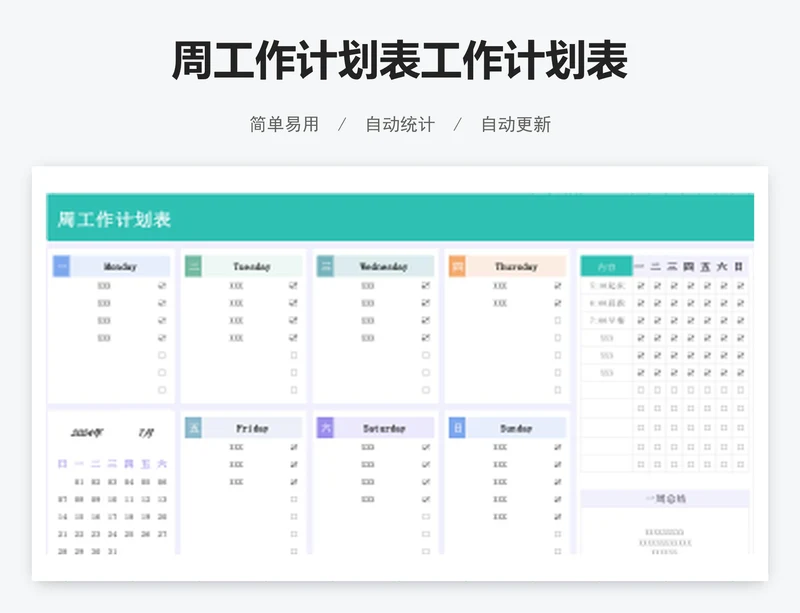This screenshot has width=800, height=613.
Task: Click the 自动更新 feature label
Action: point(516,124)
